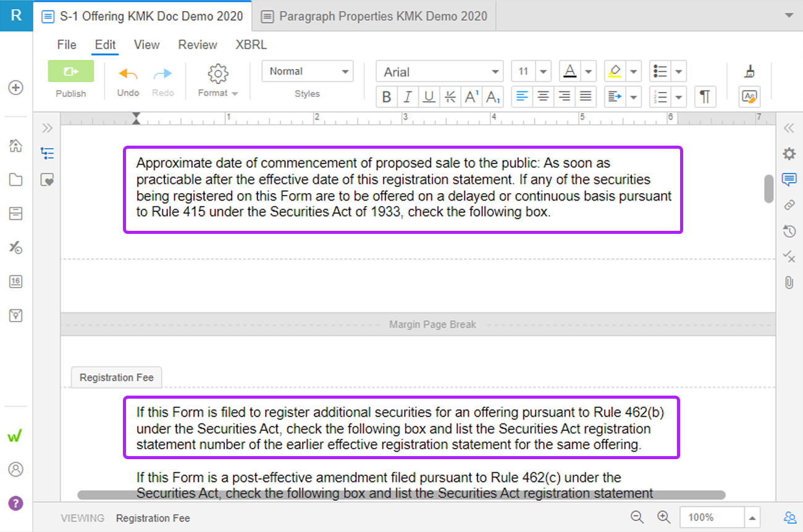Open the View menu

click(x=146, y=44)
